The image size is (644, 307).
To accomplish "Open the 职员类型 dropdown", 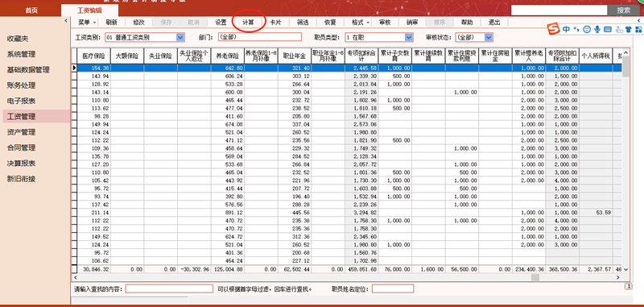I will [x=409, y=37].
